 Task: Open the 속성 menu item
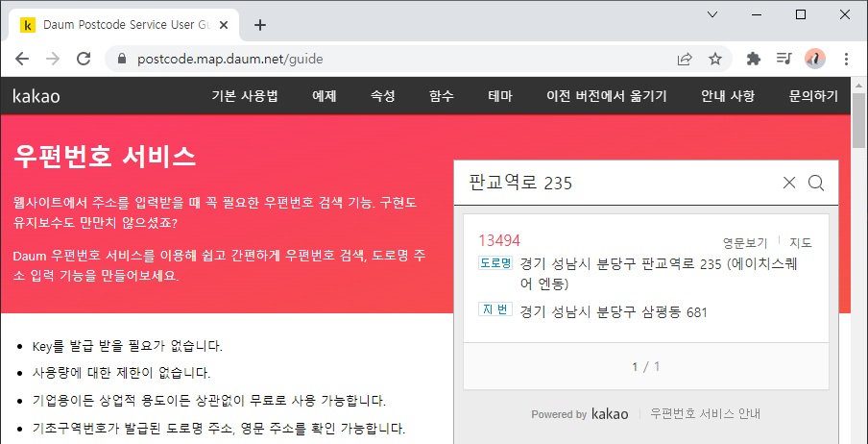[x=382, y=96]
